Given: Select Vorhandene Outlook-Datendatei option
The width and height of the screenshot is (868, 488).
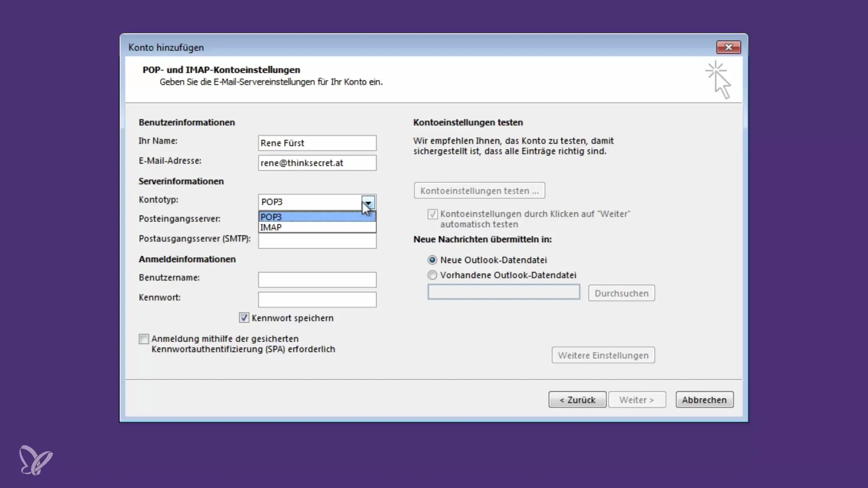Looking at the screenshot, I should (432, 275).
